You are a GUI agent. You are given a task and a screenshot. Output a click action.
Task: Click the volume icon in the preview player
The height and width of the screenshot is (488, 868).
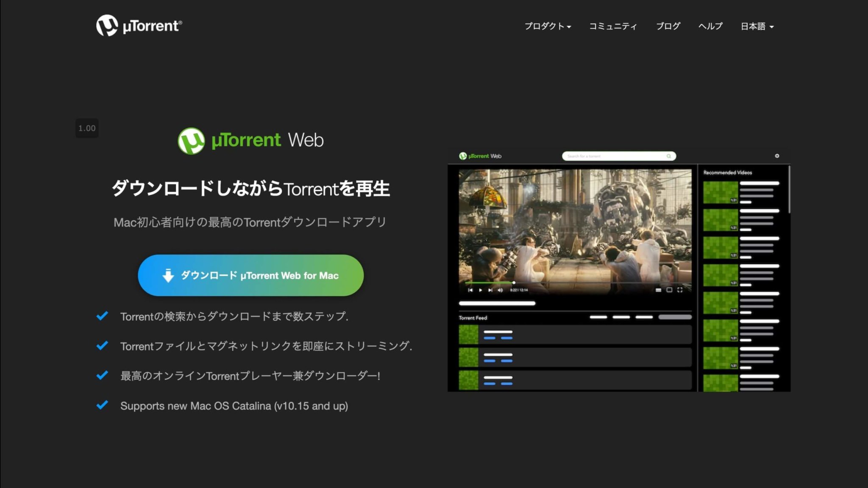[x=500, y=290]
